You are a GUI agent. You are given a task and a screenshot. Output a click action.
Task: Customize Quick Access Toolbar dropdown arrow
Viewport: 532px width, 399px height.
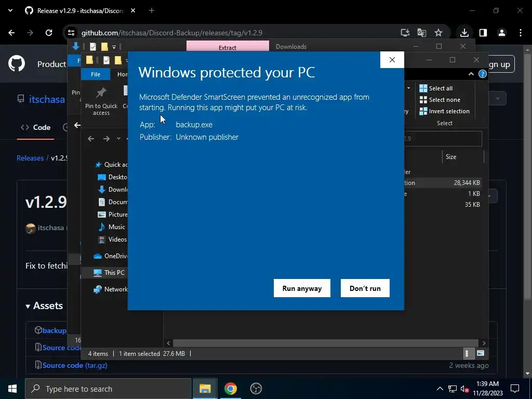pyautogui.click(x=114, y=47)
